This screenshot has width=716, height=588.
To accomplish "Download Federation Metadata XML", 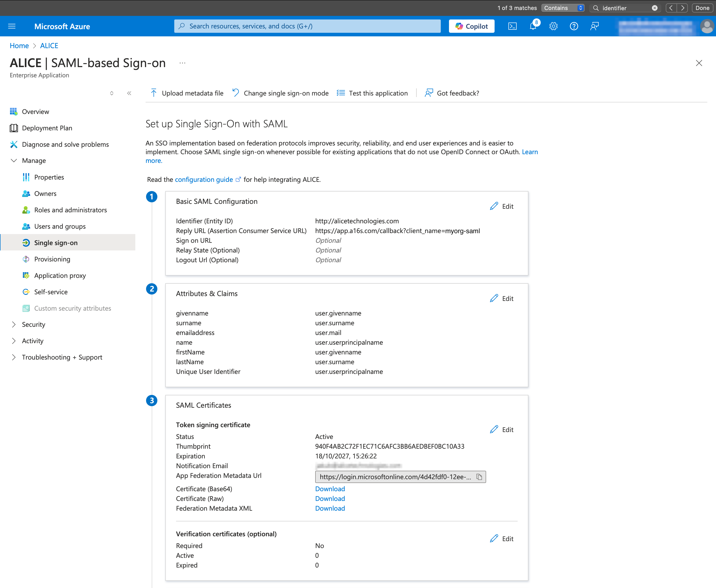I will pos(330,508).
